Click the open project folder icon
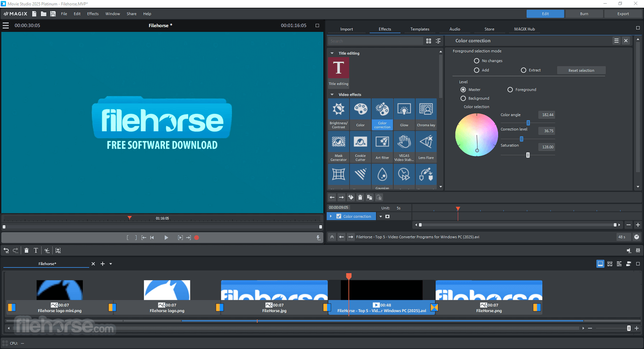This screenshot has height=349, width=644. click(43, 14)
